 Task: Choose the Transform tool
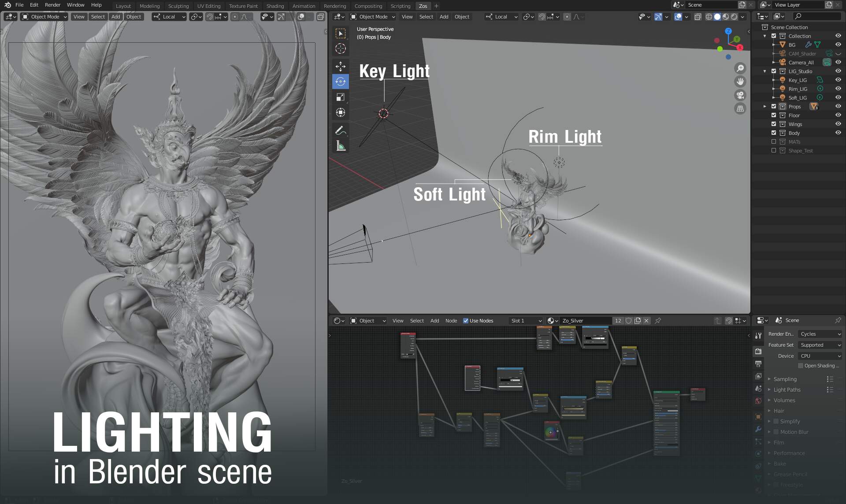340,112
